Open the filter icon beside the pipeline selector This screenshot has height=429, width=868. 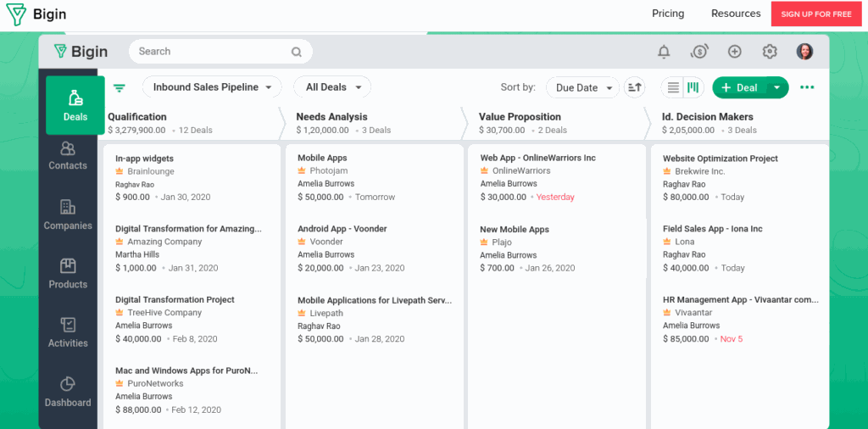tap(119, 87)
